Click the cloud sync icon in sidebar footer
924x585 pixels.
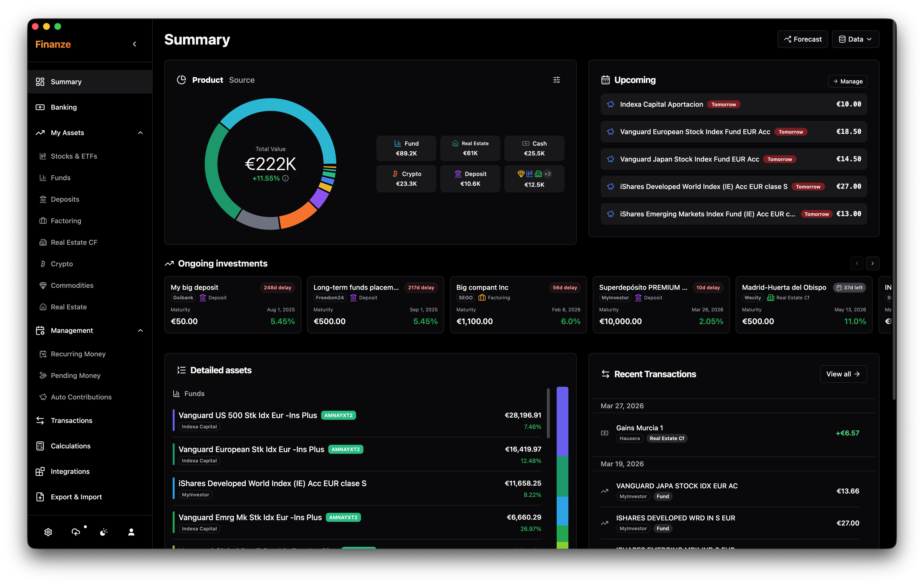(x=76, y=532)
